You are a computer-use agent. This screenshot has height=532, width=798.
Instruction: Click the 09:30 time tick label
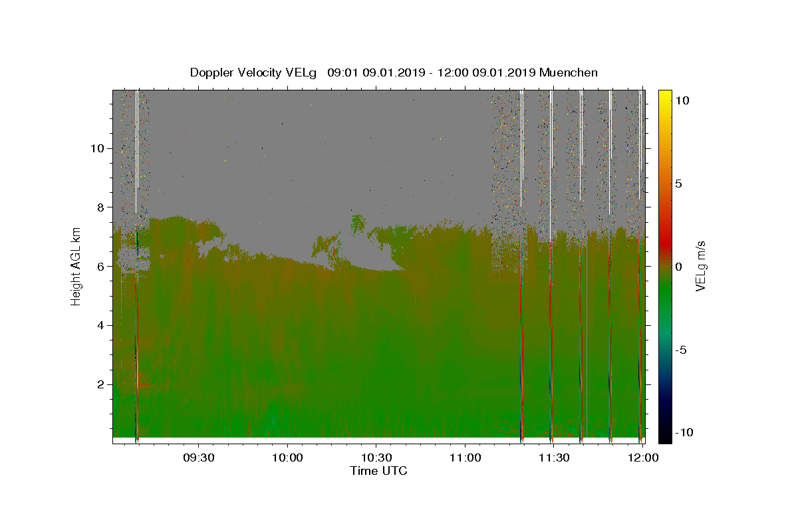[198, 458]
